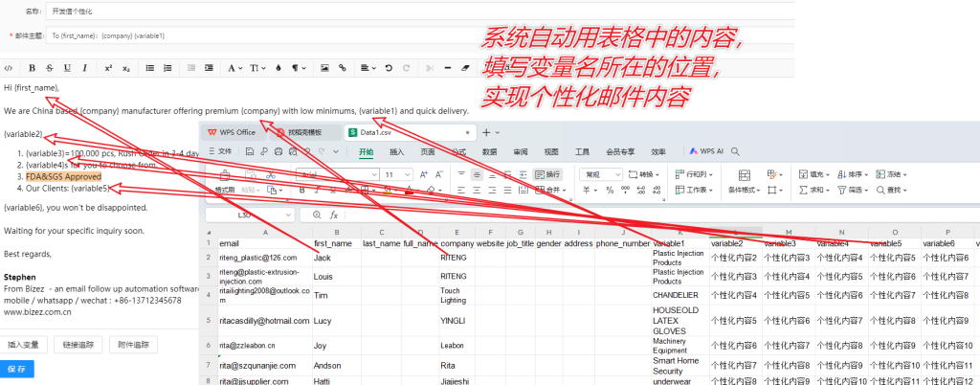Insert a hyperlink into the email
980x385 pixels.
coord(342,68)
